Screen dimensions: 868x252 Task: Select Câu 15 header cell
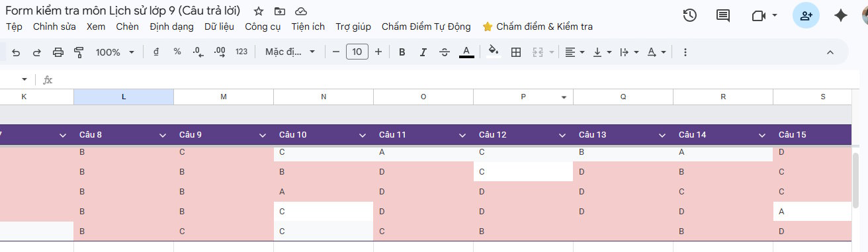pyautogui.click(x=812, y=135)
